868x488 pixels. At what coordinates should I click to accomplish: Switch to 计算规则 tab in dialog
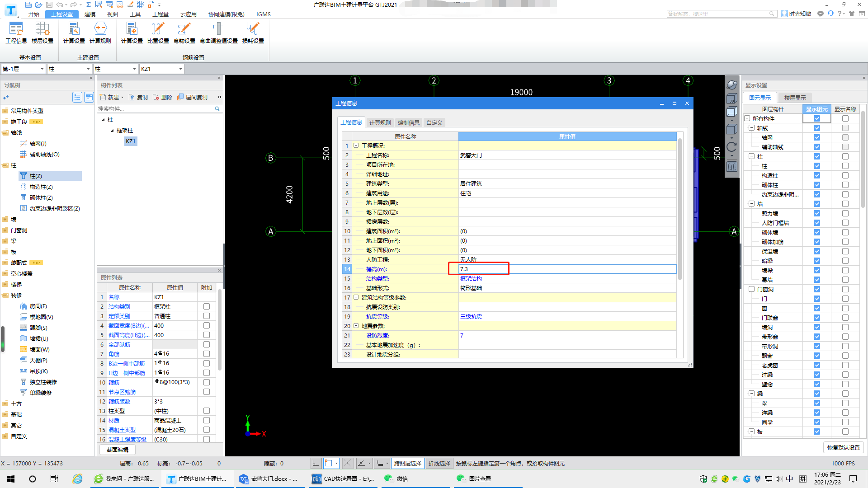coord(380,122)
